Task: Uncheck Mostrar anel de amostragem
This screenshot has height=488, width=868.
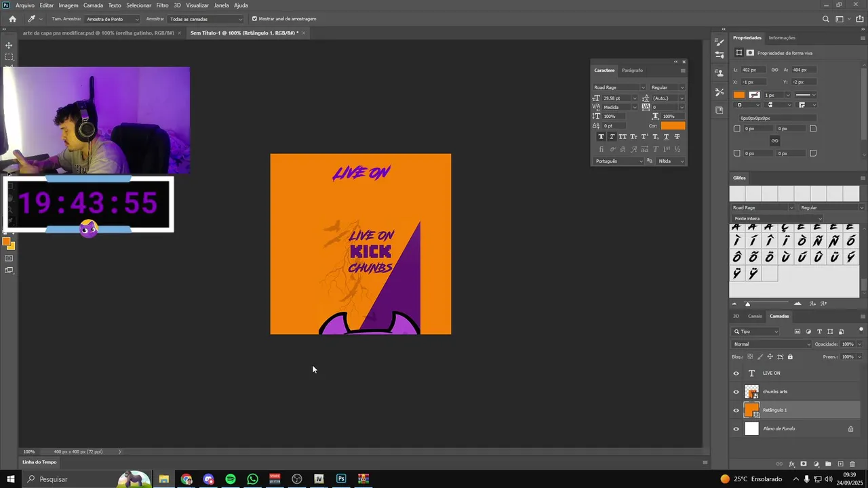Action: click(x=254, y=19)
